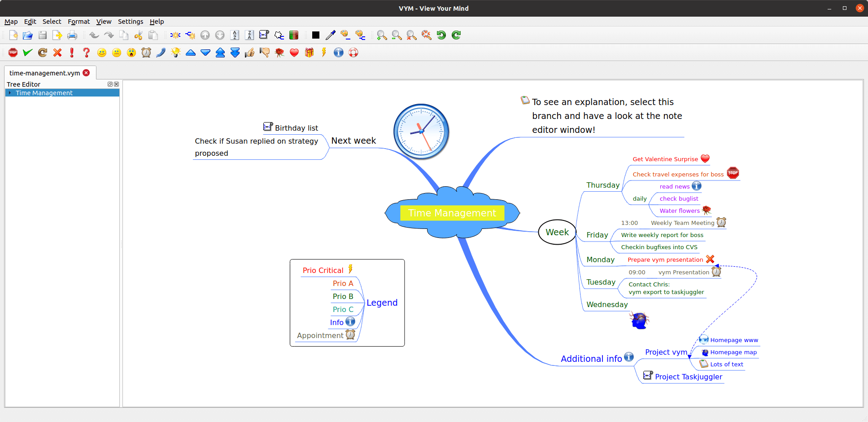This screenshot has height=422, width=868.
Task: Select 'Wednesday' branch text
Action: (x=607, y=304)
